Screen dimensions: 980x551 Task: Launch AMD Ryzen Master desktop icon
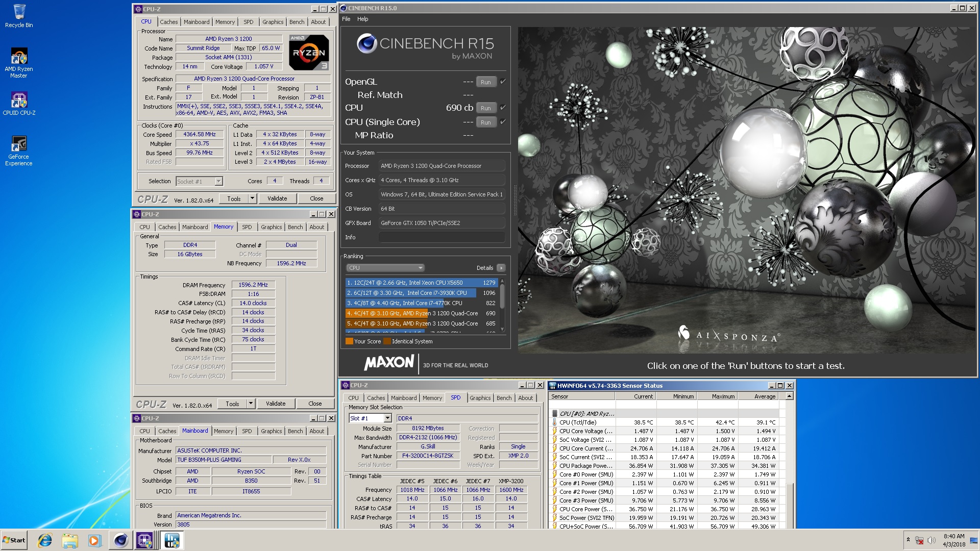pos(19,63)
